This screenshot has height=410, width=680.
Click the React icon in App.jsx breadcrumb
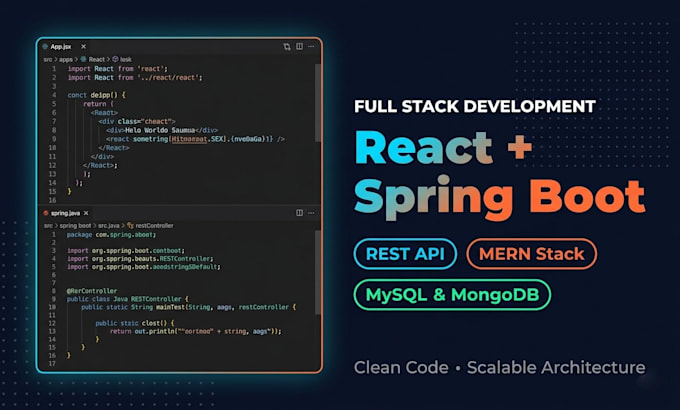point(83,59)
